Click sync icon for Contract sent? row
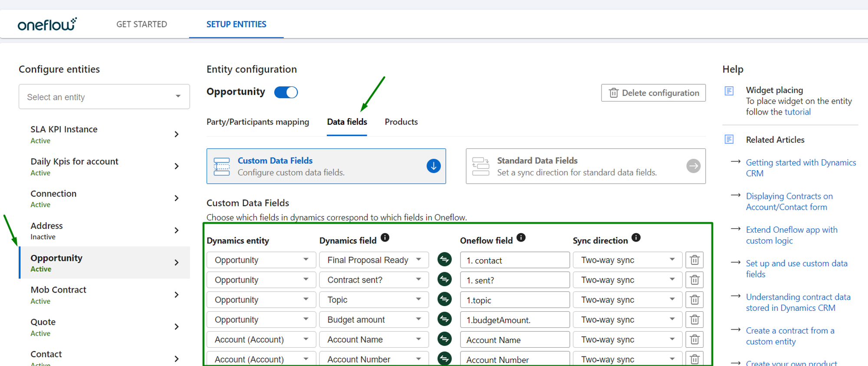 tap(444, 280)
